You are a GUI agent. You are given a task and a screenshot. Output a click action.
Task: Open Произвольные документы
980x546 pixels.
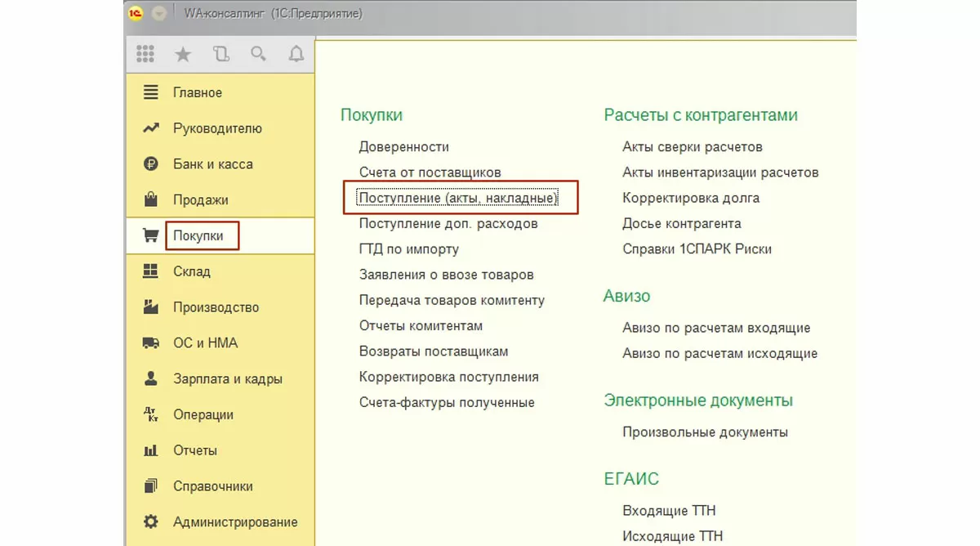[x=705, y=432]
